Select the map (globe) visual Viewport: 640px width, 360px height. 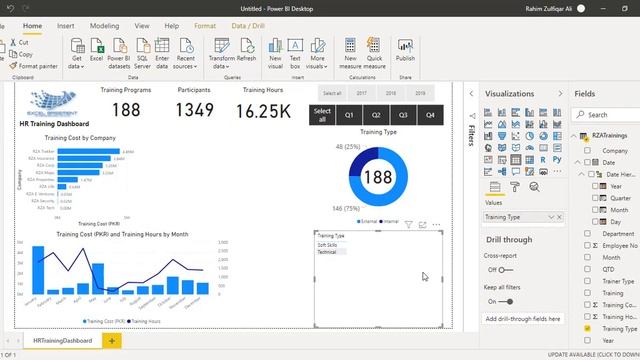[488, 148]
